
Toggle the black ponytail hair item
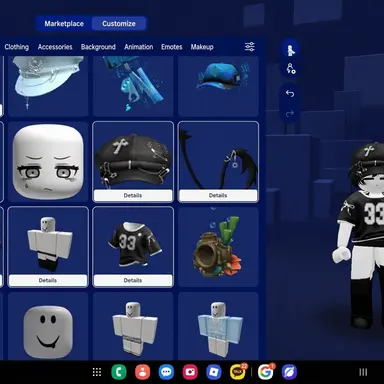point(218,156)
